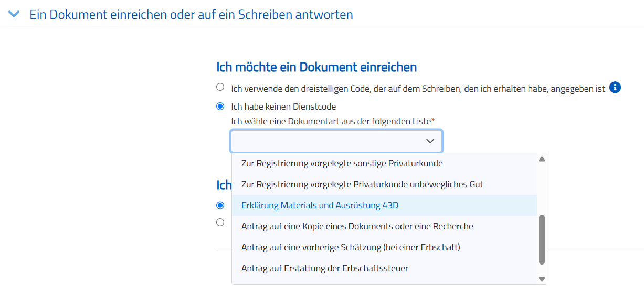The width and height of the screenshot is (644, 296).
Task: Click the list scrollbar up arrow
Action: coord(542,159)
